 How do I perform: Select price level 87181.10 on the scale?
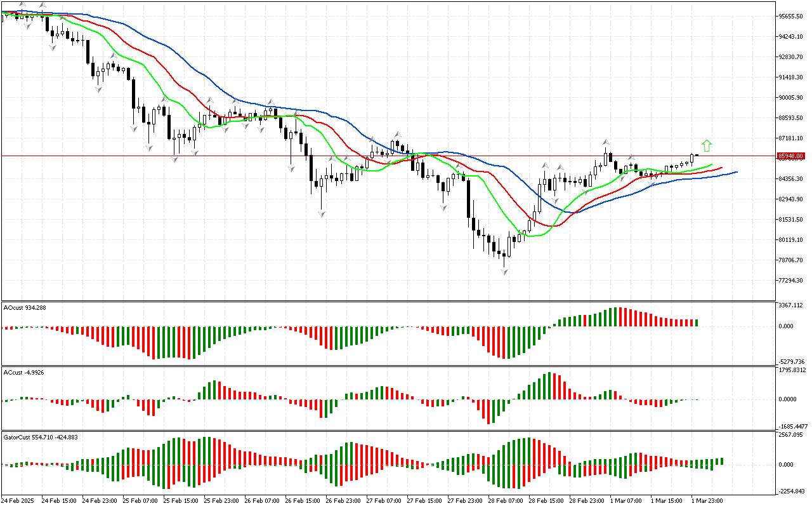coord(790,138)
